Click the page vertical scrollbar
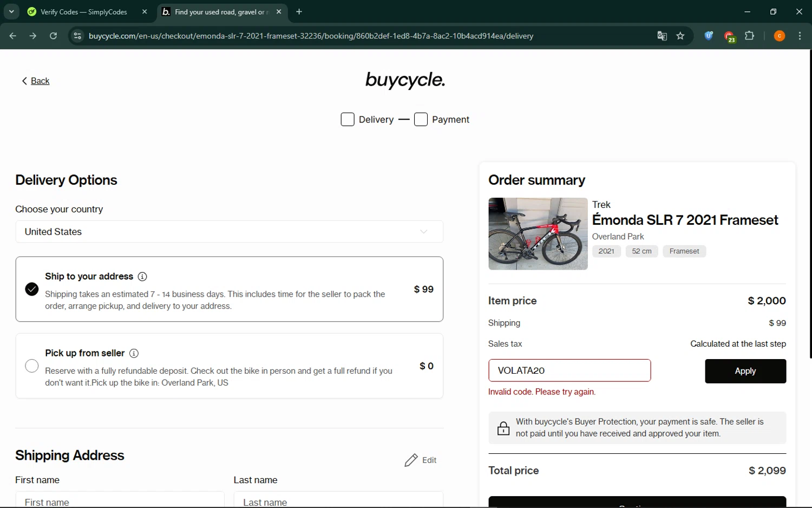The width and height of the screenshot is (812, 508). click(x=810, y=204)
